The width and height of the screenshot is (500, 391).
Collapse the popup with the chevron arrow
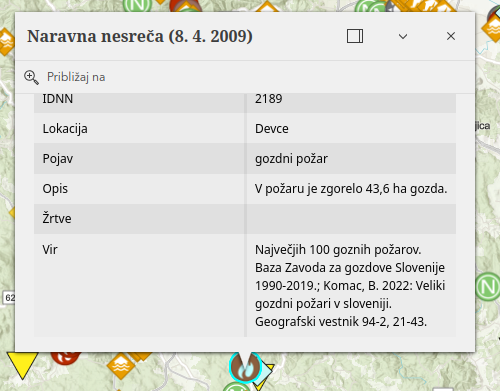[403, 36]
